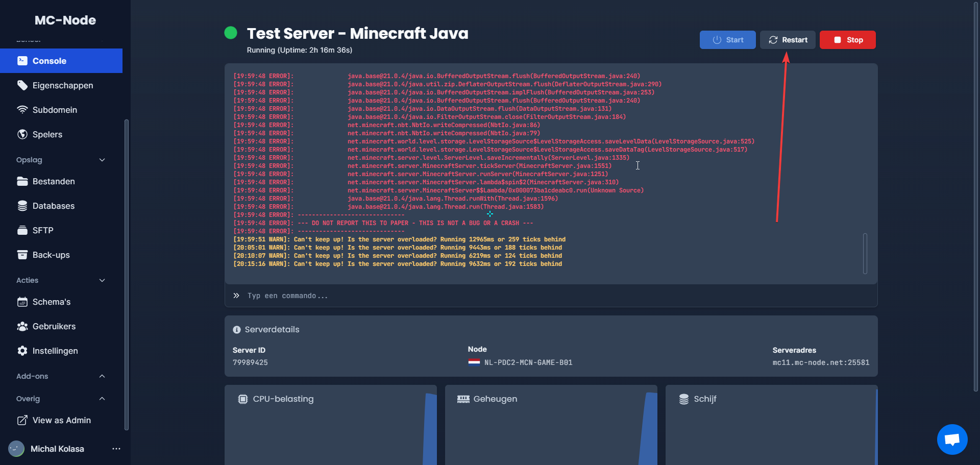Go to Gebruikers
This screenshot has width=980, height=465.
pyautogui.click(x=61, y=326)
